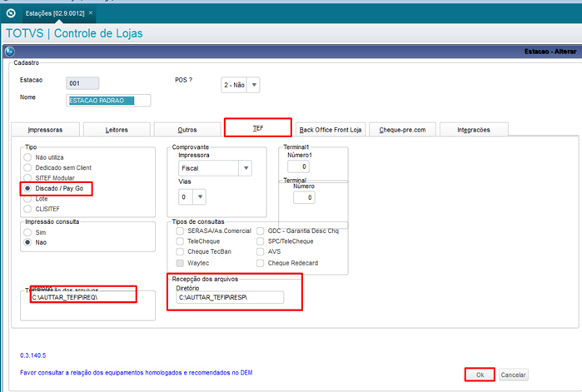Click the Estacao code field 001

coord(82,83)
